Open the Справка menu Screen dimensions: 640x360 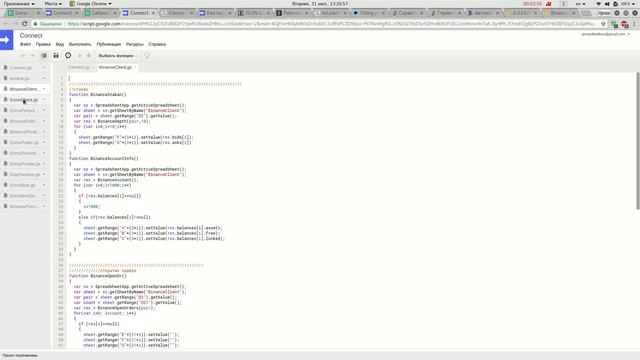pos(157,44)
